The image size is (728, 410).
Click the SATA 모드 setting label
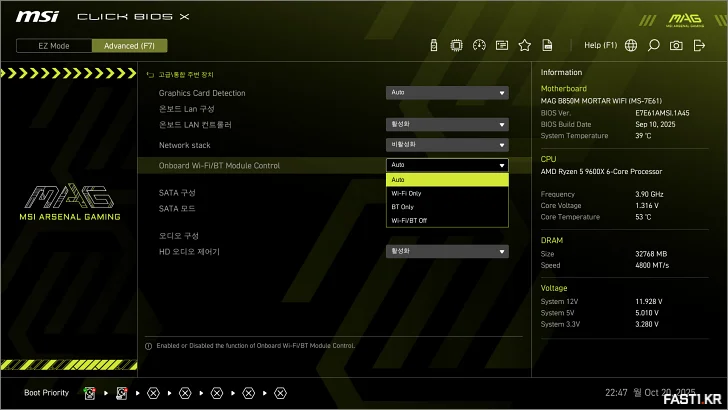177,208
